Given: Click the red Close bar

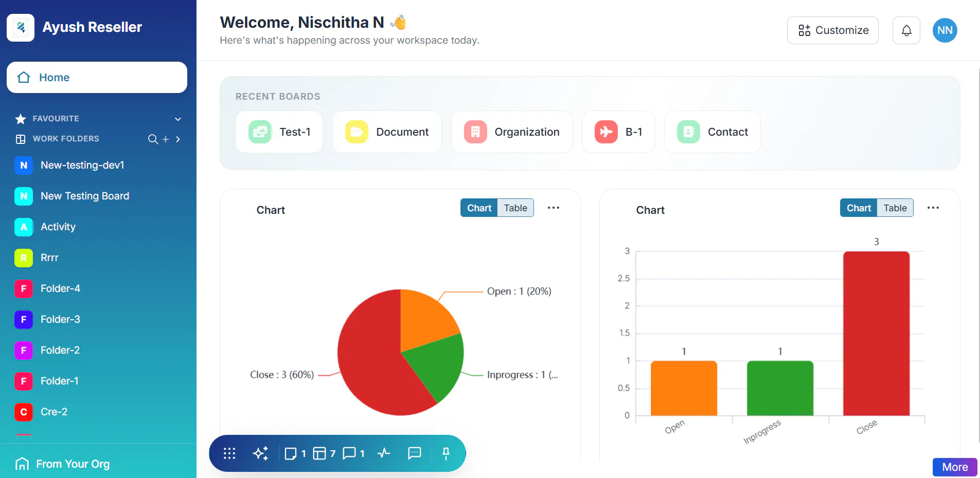Looking at the screenshot, I should click(x=876, y=334).
